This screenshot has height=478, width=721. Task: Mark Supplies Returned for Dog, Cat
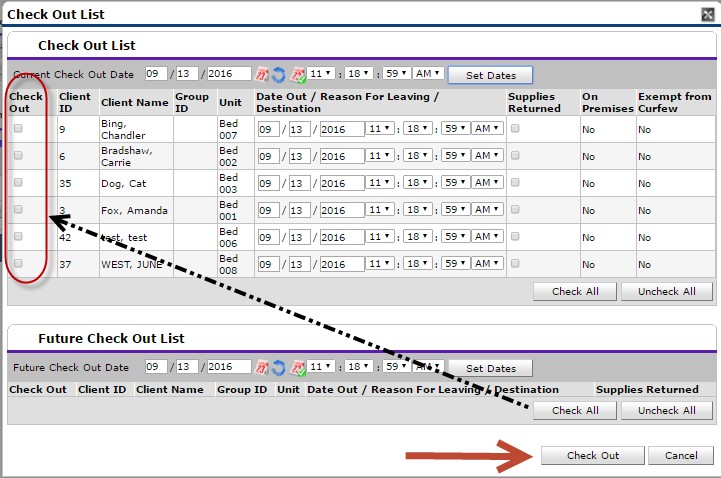click(515, 182)
